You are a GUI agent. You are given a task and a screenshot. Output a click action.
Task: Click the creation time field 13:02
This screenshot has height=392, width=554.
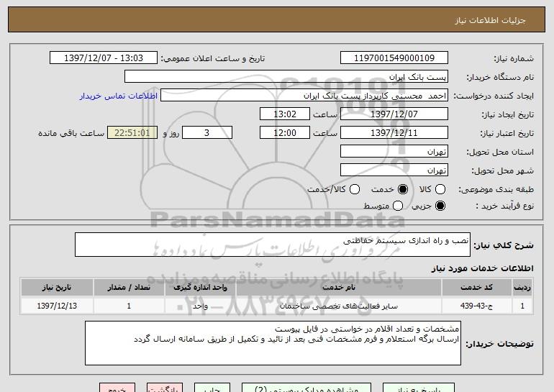pyautogui.click(x=285, y=114)
